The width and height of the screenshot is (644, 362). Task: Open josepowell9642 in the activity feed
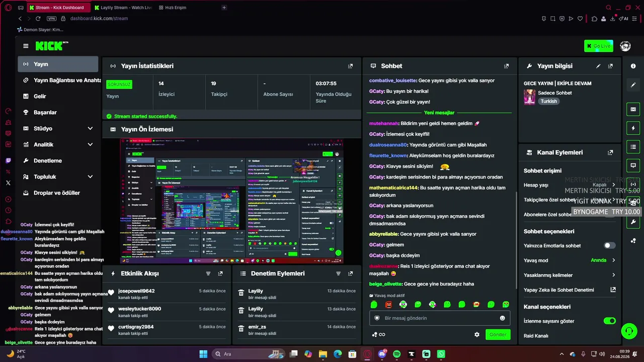coord(136,291)
